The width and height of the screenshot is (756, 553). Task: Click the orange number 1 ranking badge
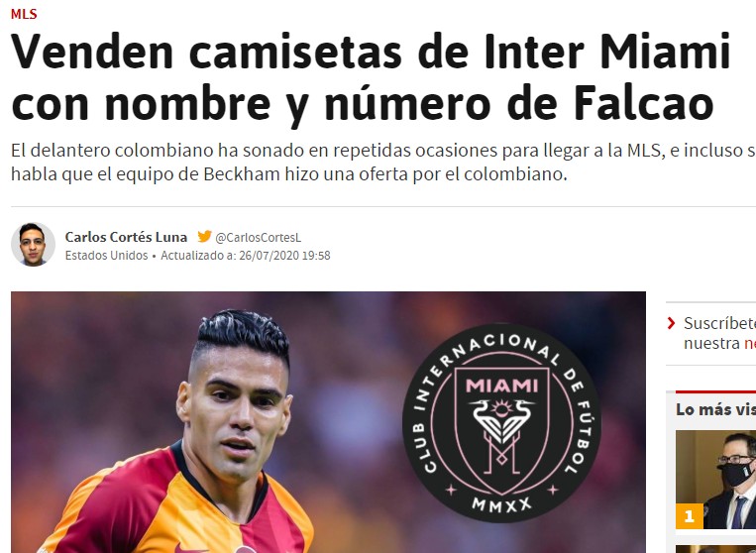point(689,516)
